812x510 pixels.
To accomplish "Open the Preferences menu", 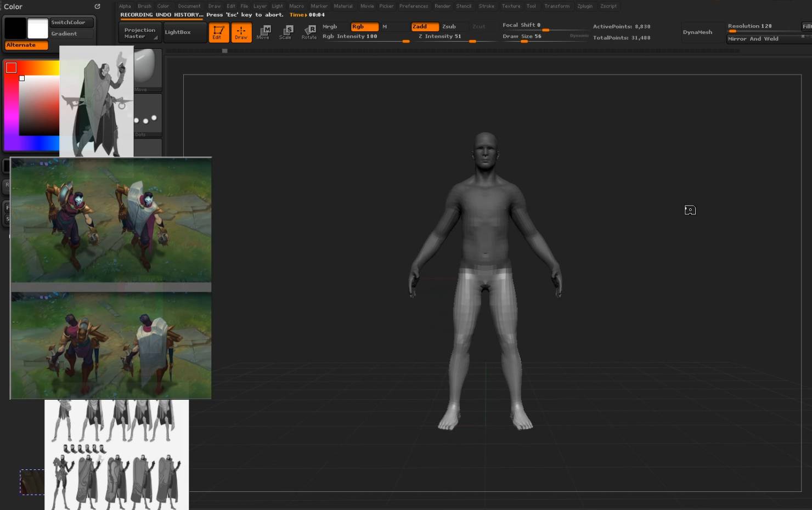I will coord(414,6).
